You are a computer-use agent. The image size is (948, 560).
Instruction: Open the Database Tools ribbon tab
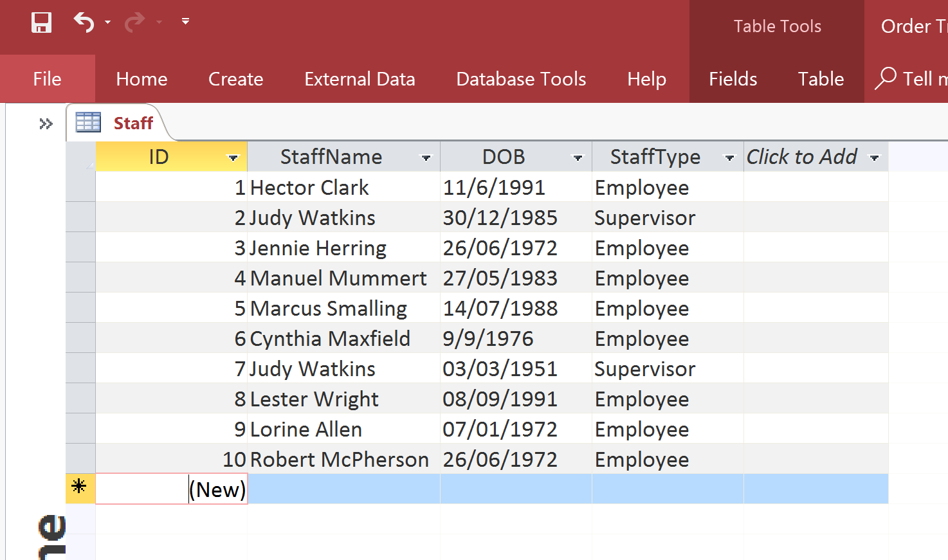tap(521, 78)
